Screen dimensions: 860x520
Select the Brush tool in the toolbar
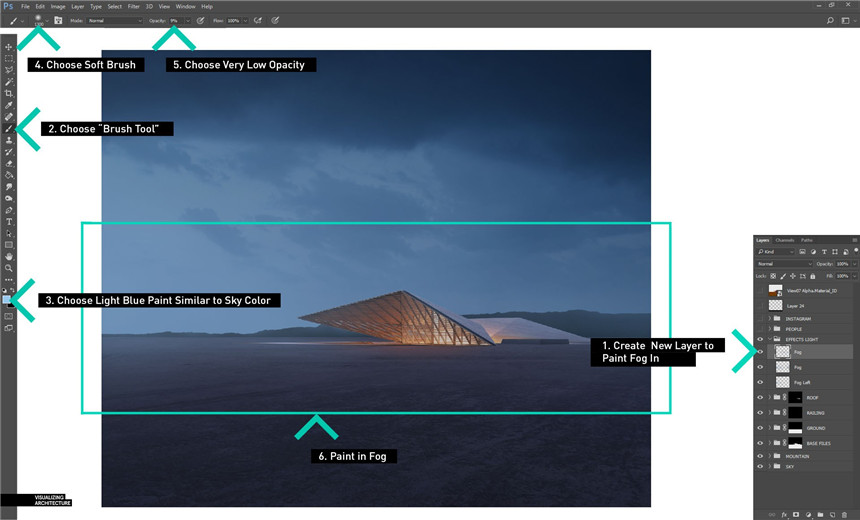pyautogui.click(x=9, y=128)
